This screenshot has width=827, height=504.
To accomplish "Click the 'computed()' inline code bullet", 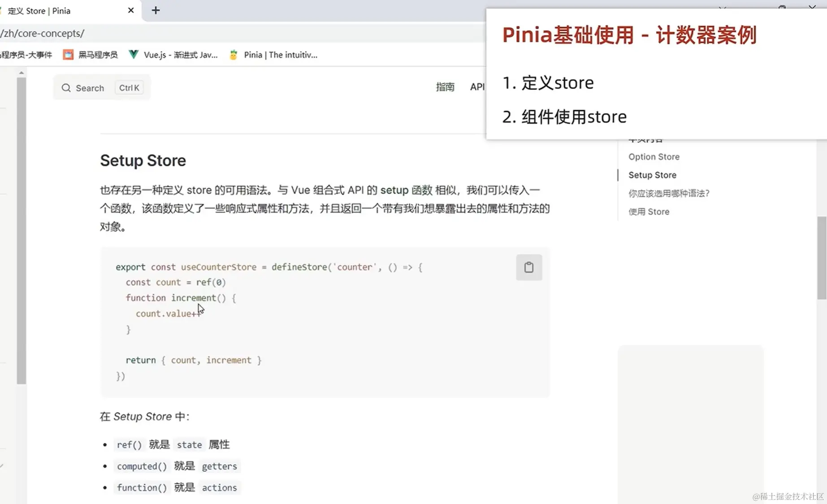I will point(142,466).
